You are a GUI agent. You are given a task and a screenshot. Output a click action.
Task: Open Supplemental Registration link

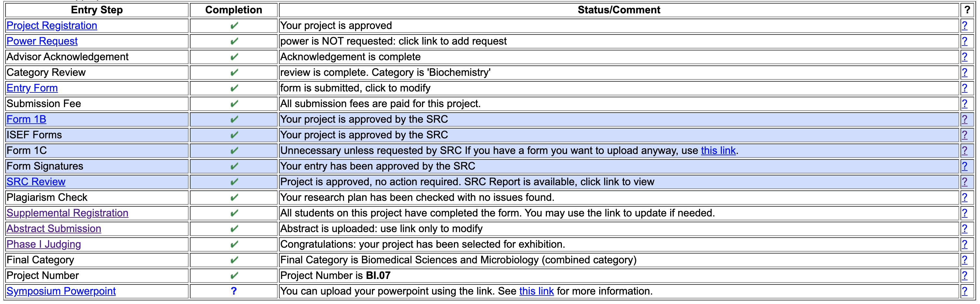pyautogui.click(x=67, y=213)
